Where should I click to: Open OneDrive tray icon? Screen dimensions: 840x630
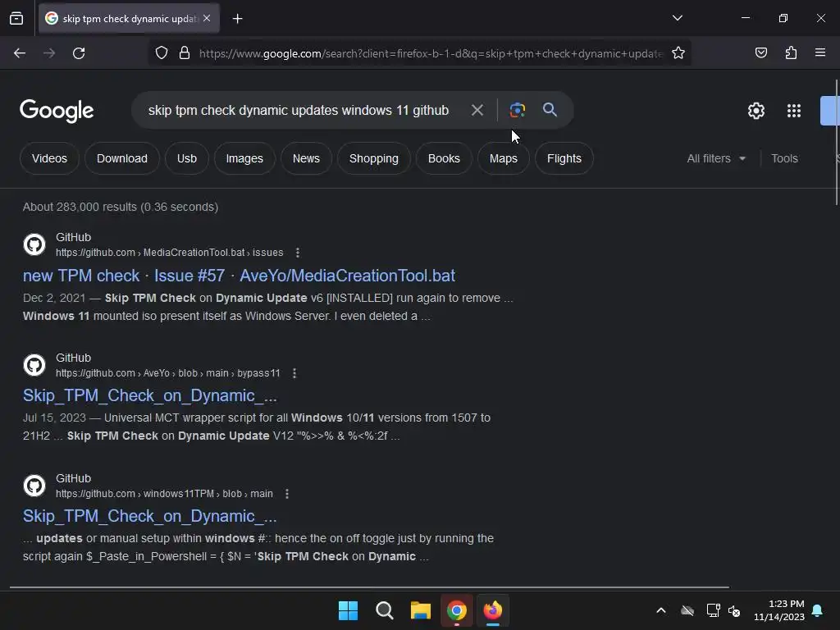[x=687, y=610]
